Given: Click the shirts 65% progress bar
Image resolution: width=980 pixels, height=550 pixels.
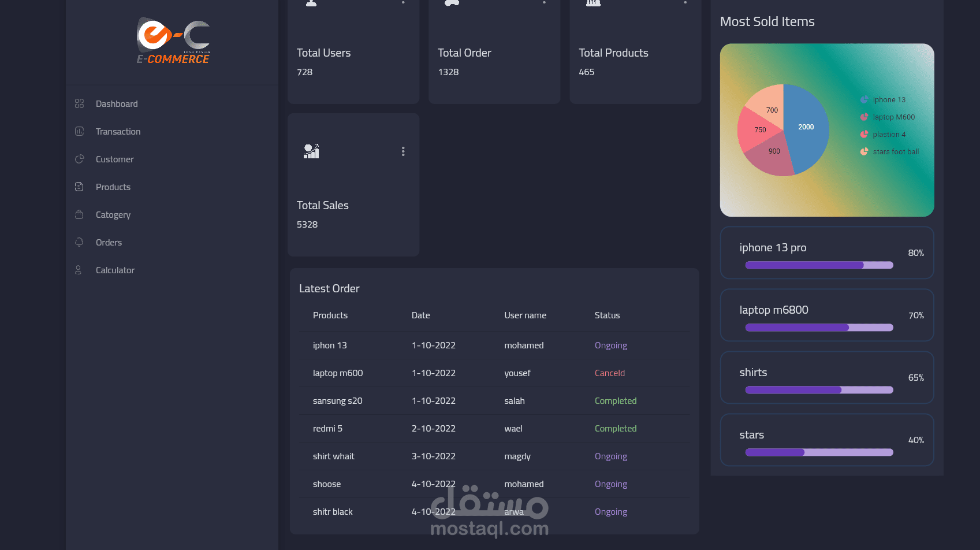Looking at the screenshot, I should coord(818,389).
